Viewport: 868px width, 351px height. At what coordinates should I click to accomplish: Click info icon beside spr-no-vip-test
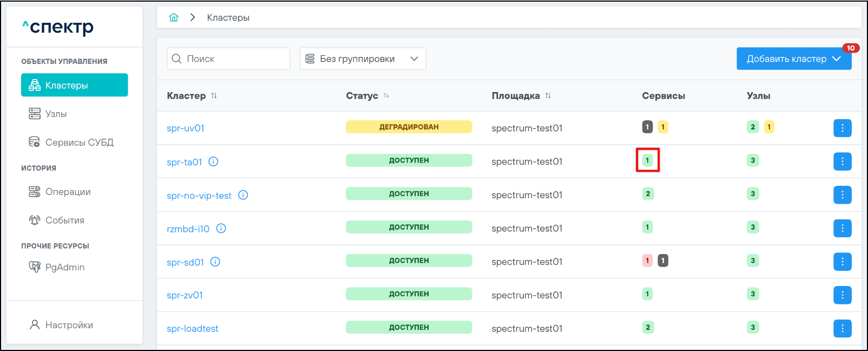pos(244,195)
